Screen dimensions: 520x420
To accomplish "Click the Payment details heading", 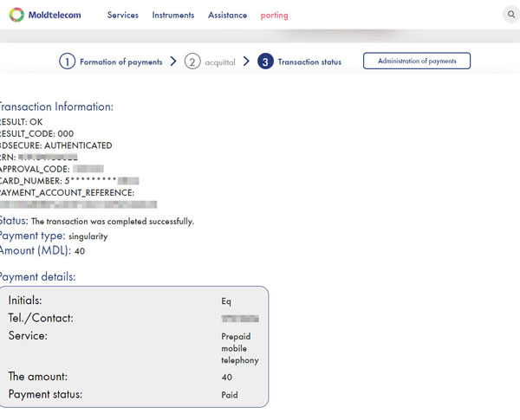I will tap(37, 276).
